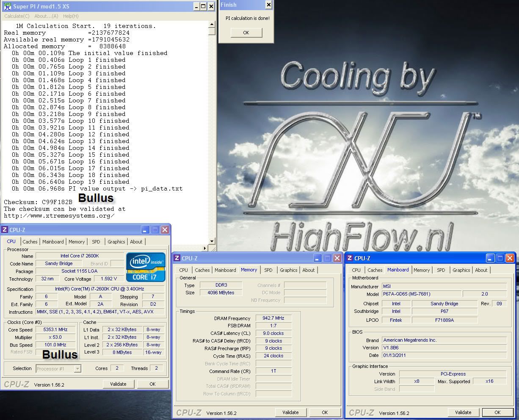This screenshot has width=519, height=420.
Task: Select CPU tab in the Memory-tab CPU-Z window
Action: point(183,270)
